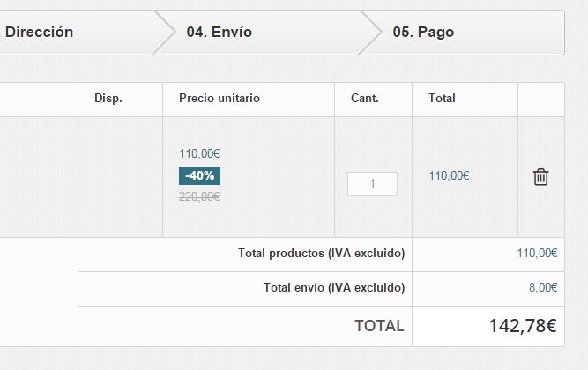Image resolution: width=588 pixels, height=370 pixels.
Task: Click the TOTAL label
Action: pos(379,326)
